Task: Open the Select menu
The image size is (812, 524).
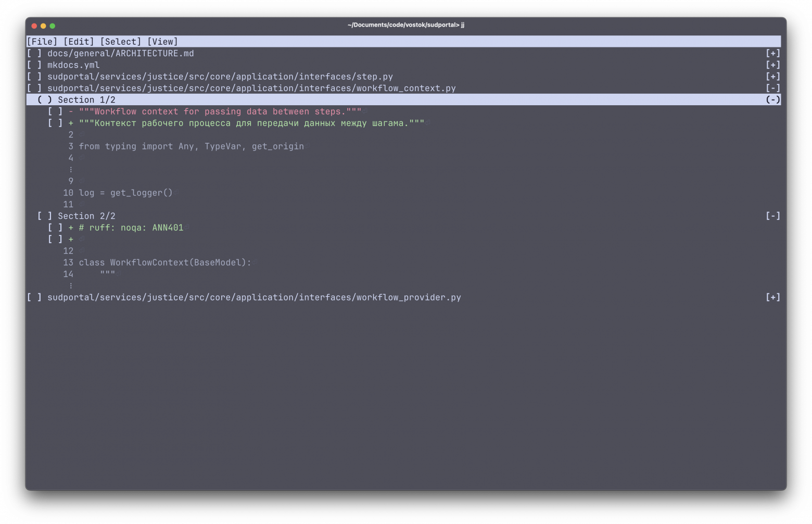Action: pos(120,42)
